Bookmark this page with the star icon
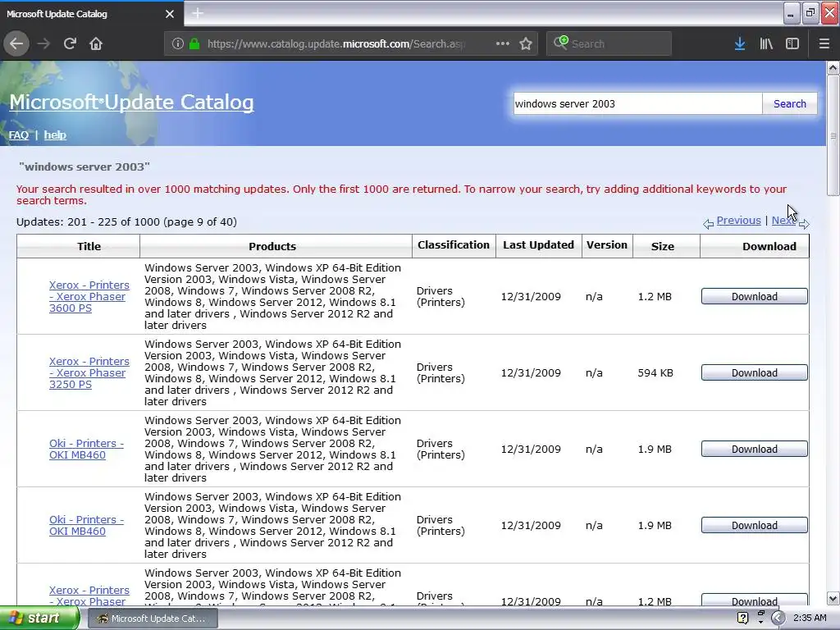The height and width of the screenshot is (630, 840). pyautogui.click(x=526, y=43)
